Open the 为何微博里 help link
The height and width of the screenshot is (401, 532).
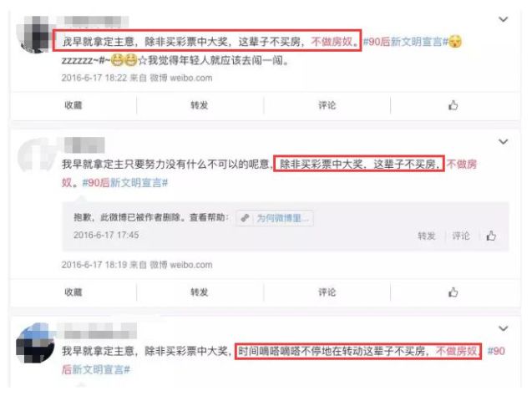coord(282,218)
